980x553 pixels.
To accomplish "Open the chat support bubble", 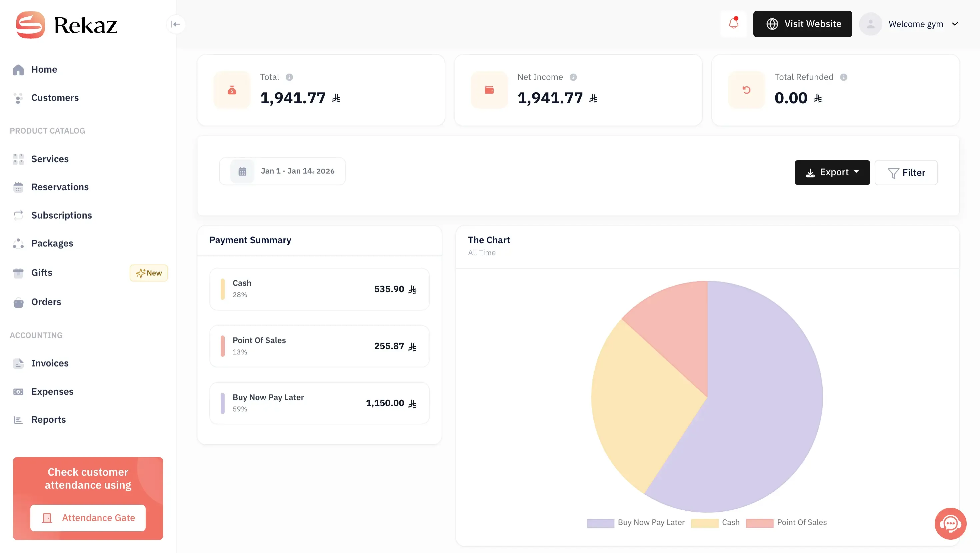I will coord(950,523).
